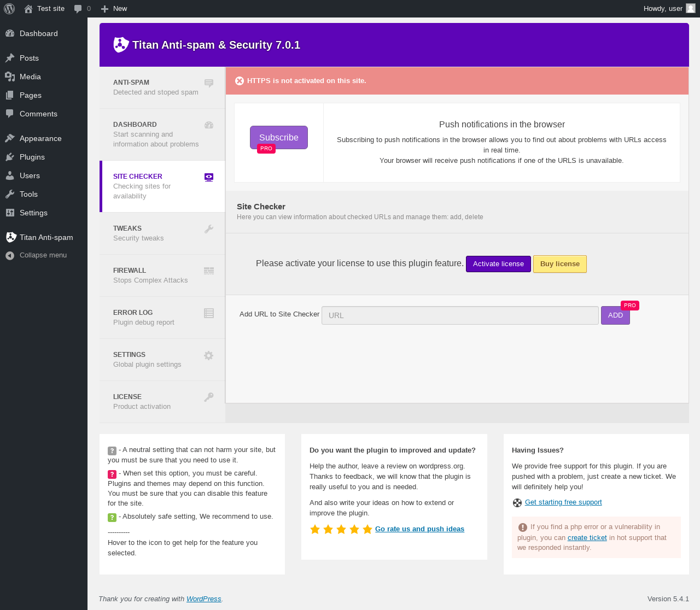Open Go rate us and push ideas link
The image size is (700, 610).
pos(419,529)
